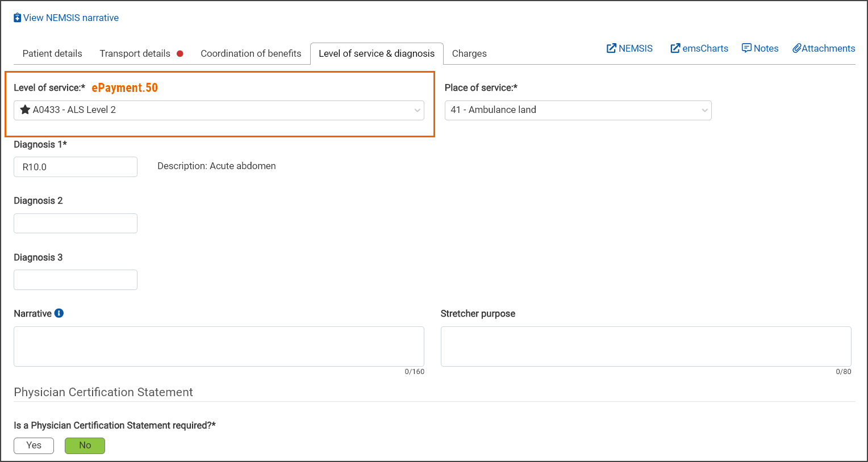Open the Level of service dropdown
This screenshot has width=868, height=462.
(x=219, y=110)
